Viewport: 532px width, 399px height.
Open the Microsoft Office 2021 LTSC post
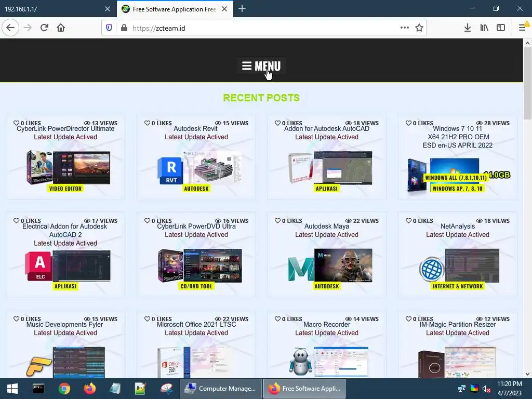click(196, 324)
